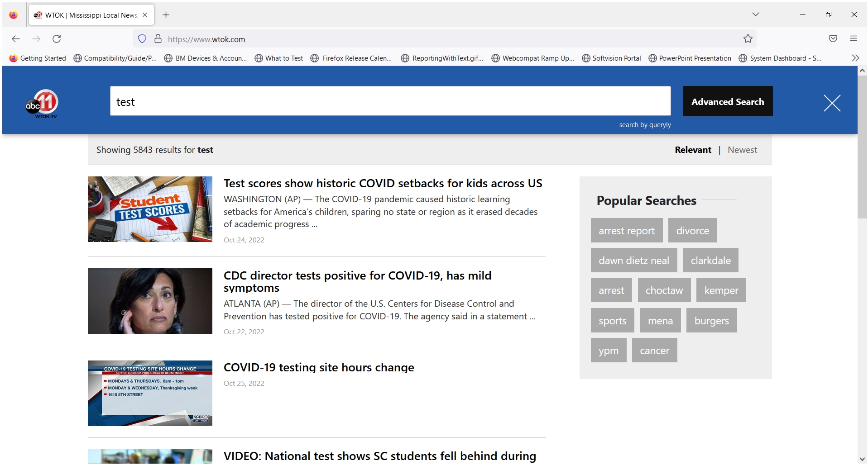
Task: Bookmark this page using the star icon
Action: 747,39
